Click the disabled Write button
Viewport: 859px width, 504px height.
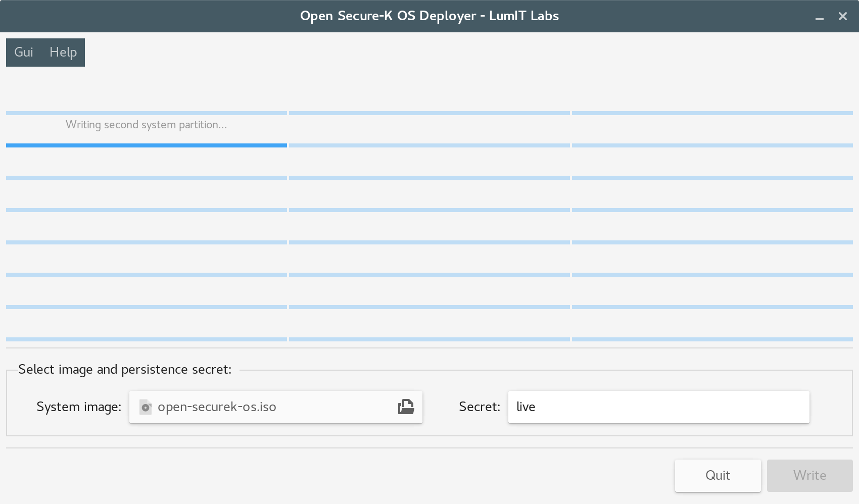(810, 475)
